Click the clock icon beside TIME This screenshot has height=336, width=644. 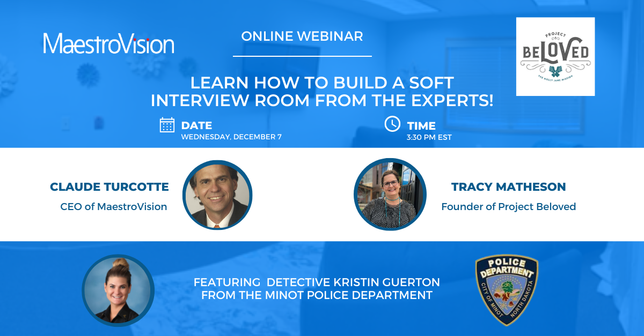point(392,124)
